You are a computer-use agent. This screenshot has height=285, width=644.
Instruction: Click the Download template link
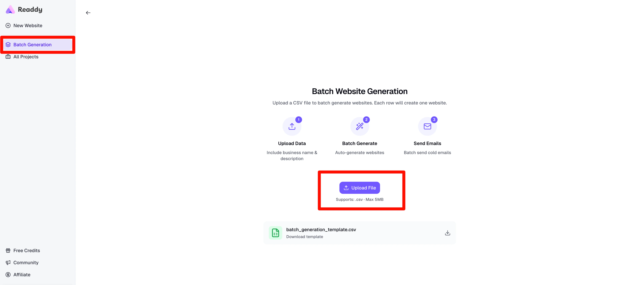coord(305,237)
